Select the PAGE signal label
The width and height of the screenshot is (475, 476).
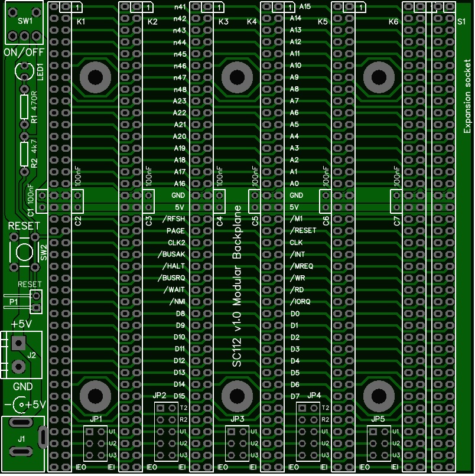[x=175, y=231]
